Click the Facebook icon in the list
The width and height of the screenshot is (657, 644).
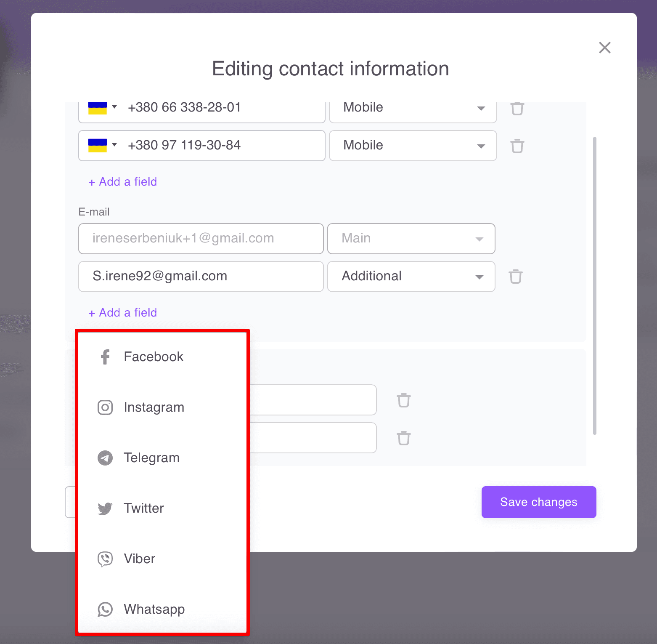click(x=105, y=357)
